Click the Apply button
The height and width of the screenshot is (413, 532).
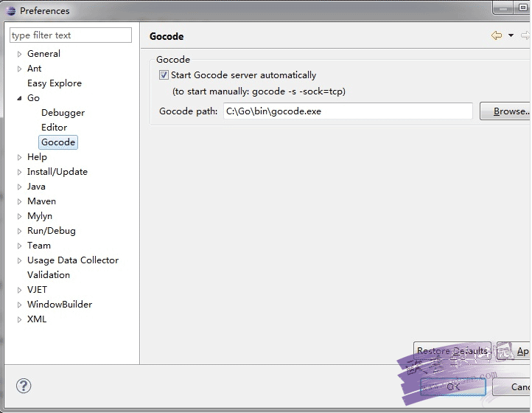514,351
